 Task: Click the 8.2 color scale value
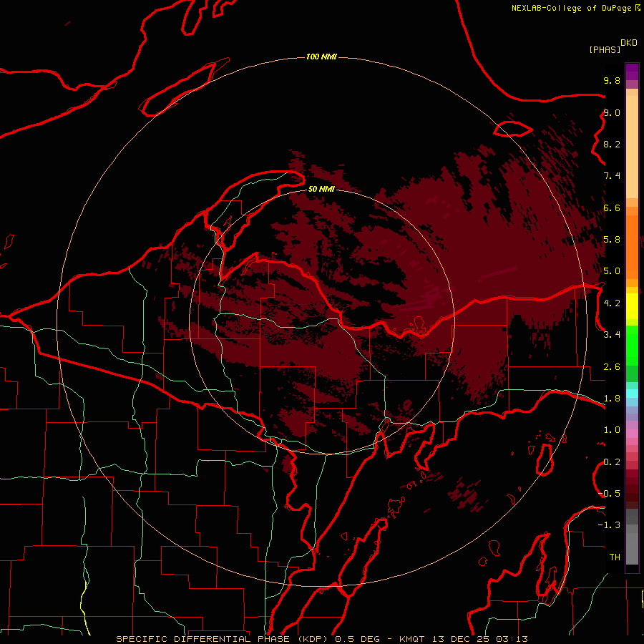(612, 144)
